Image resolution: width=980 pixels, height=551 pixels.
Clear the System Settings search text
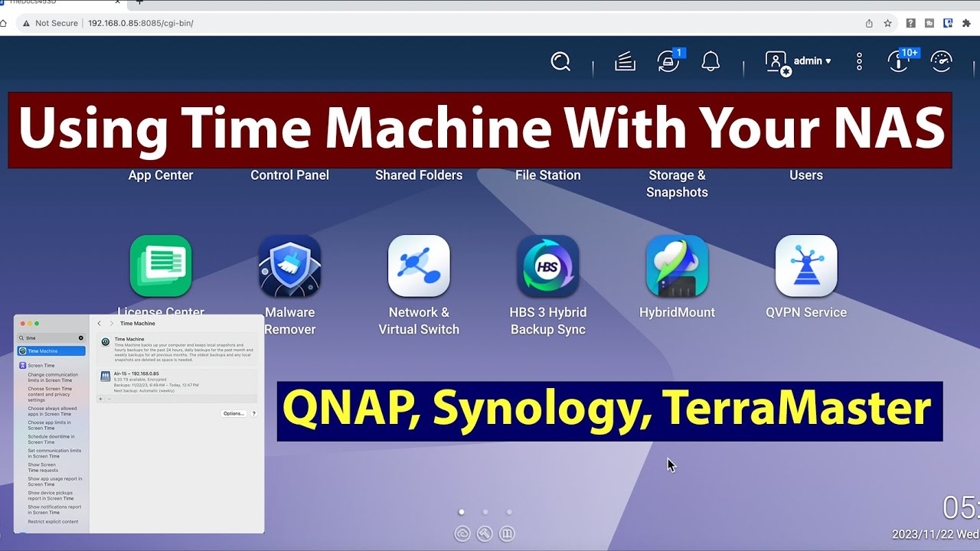pos(81,337)
